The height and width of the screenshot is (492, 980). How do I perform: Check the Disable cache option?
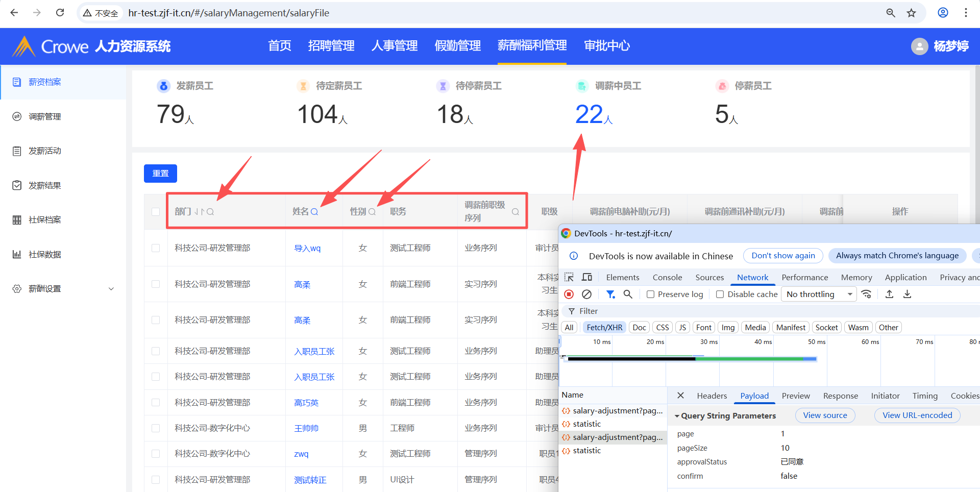click(x=720, y=294)
